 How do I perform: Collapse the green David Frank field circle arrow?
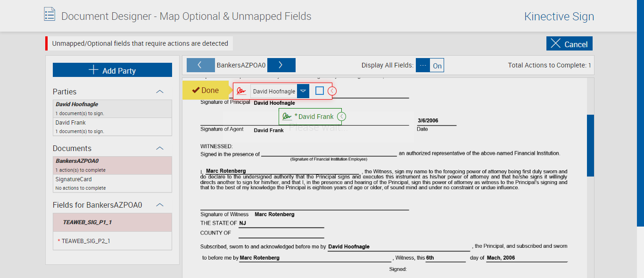click(342, 117)
